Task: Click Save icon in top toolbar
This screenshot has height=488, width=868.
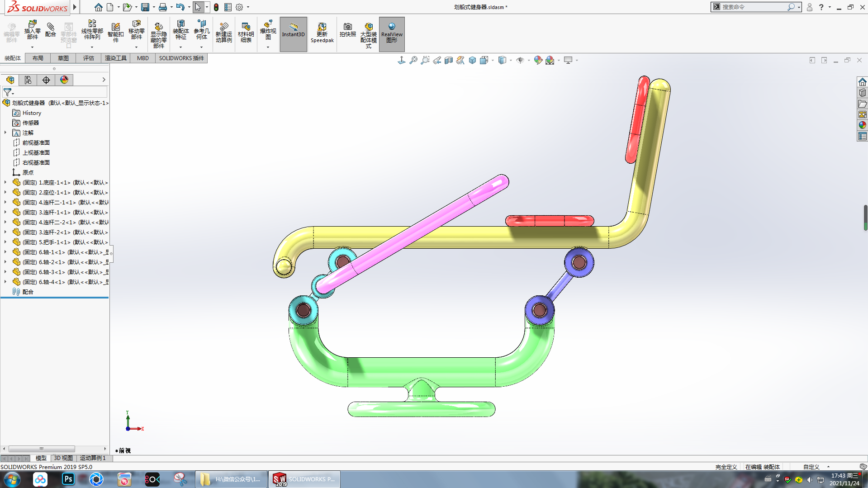Action: [x=145, y=7]
